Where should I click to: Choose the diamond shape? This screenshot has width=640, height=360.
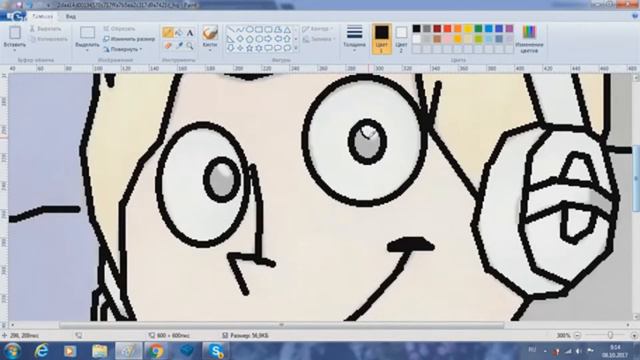tap(240, 39)
